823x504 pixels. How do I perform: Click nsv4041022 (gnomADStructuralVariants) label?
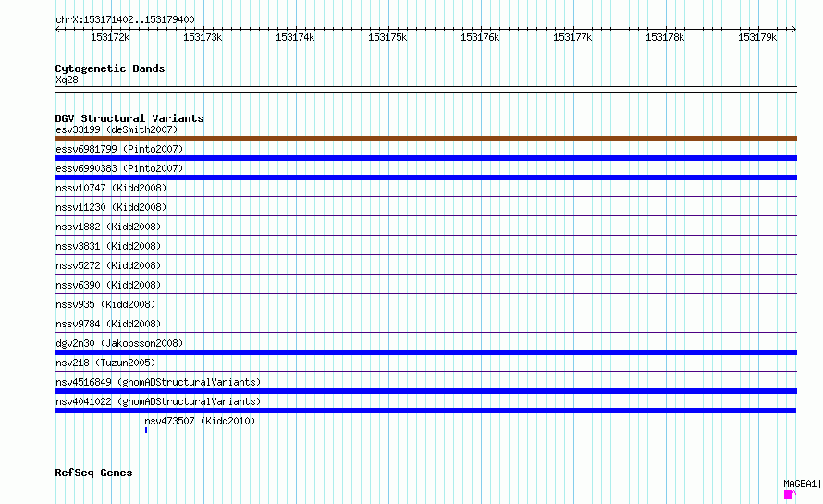158,401
